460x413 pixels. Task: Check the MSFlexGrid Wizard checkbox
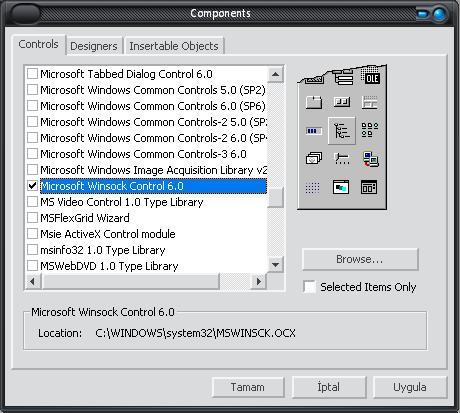(32, 218)
